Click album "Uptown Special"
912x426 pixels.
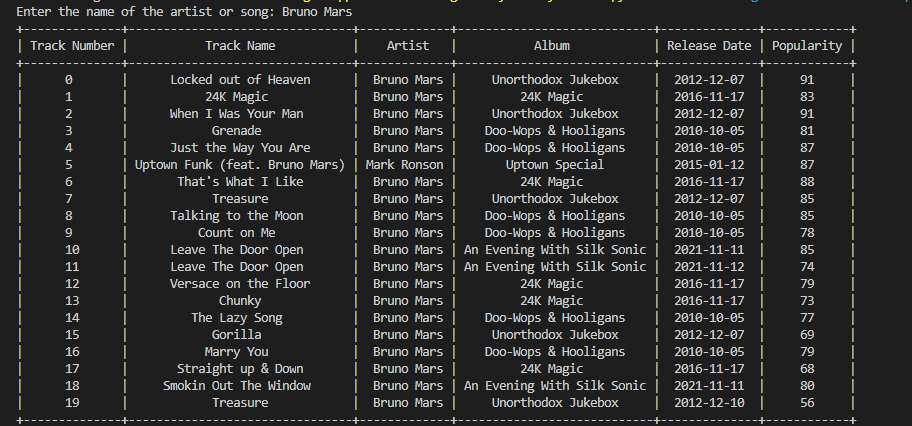point(555,165)
